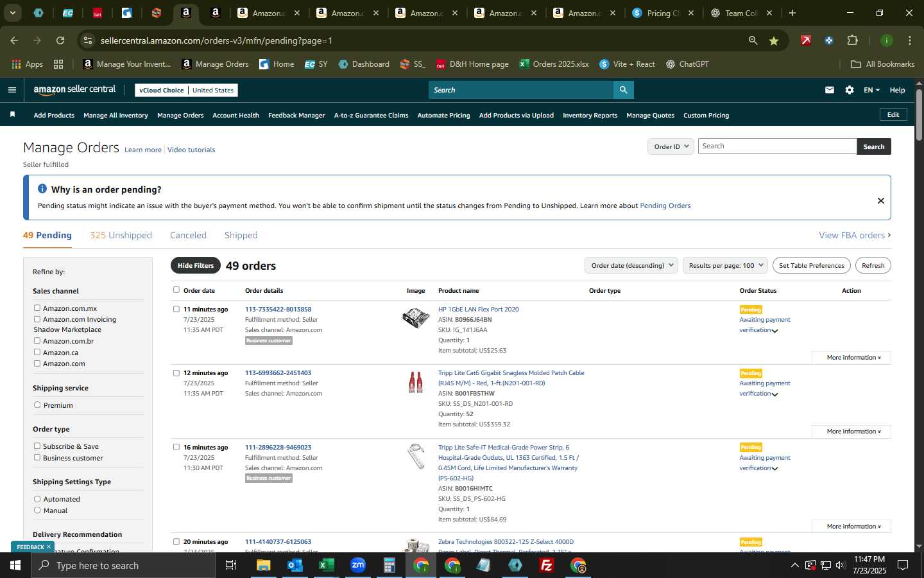
Task: Click Set Table Preferences button
Action: click(811, 265)
